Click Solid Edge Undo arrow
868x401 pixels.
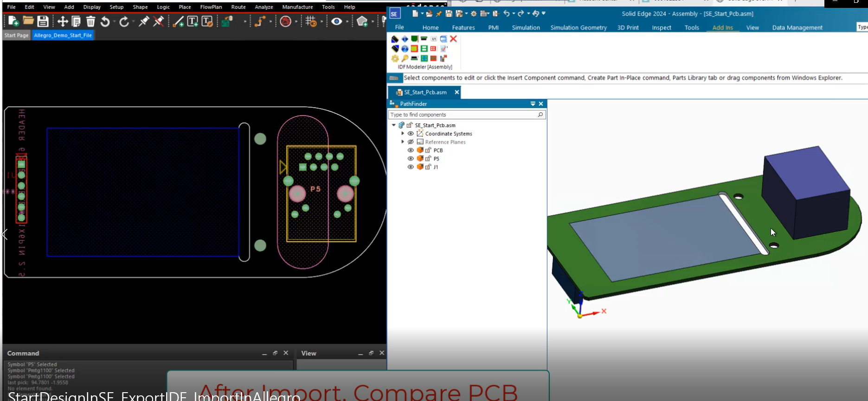click(x=507, y=13)
